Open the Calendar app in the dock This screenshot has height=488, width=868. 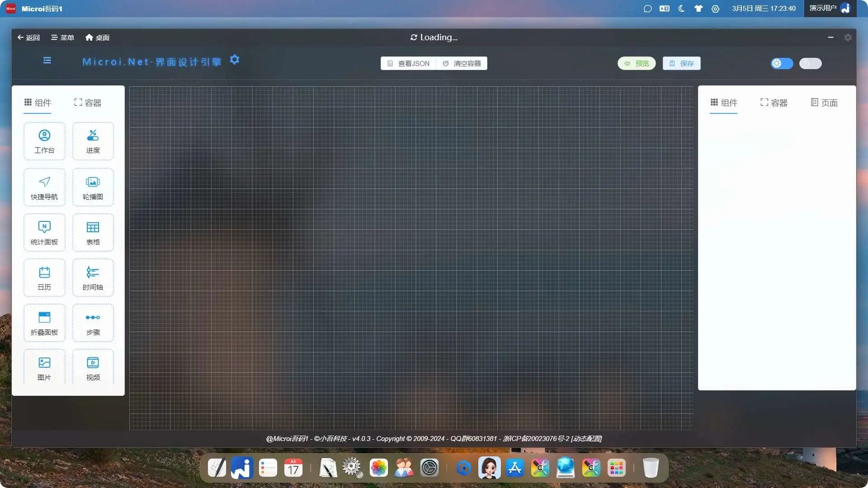(293, 468)
